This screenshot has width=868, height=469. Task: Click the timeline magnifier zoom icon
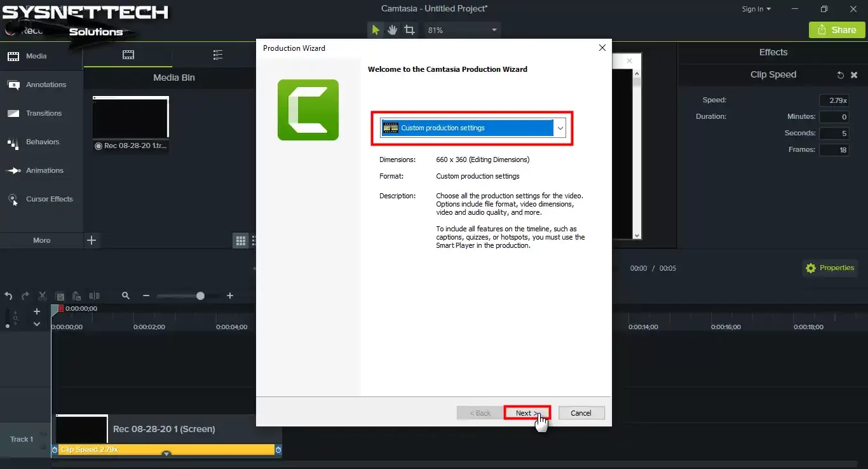[126, 296]
